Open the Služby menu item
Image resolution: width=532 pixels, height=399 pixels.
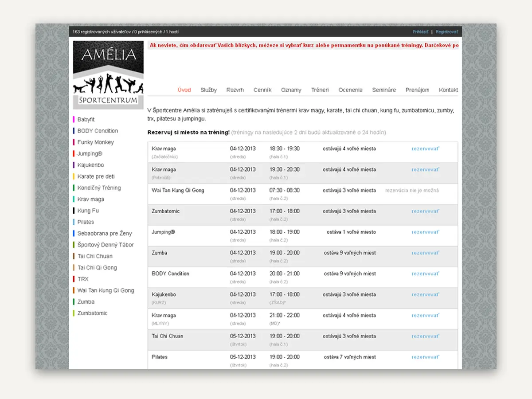(208, 90)
